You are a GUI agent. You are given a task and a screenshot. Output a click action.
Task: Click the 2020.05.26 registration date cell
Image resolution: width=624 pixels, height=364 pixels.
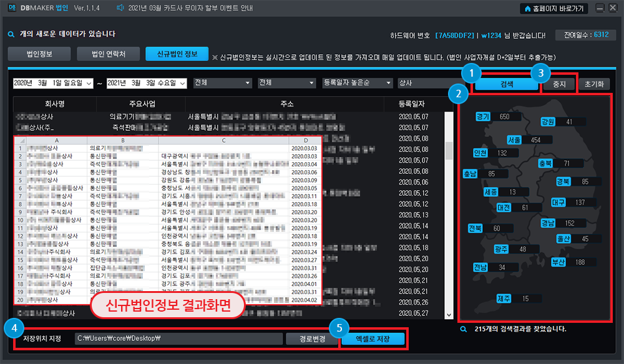[414, 302]
